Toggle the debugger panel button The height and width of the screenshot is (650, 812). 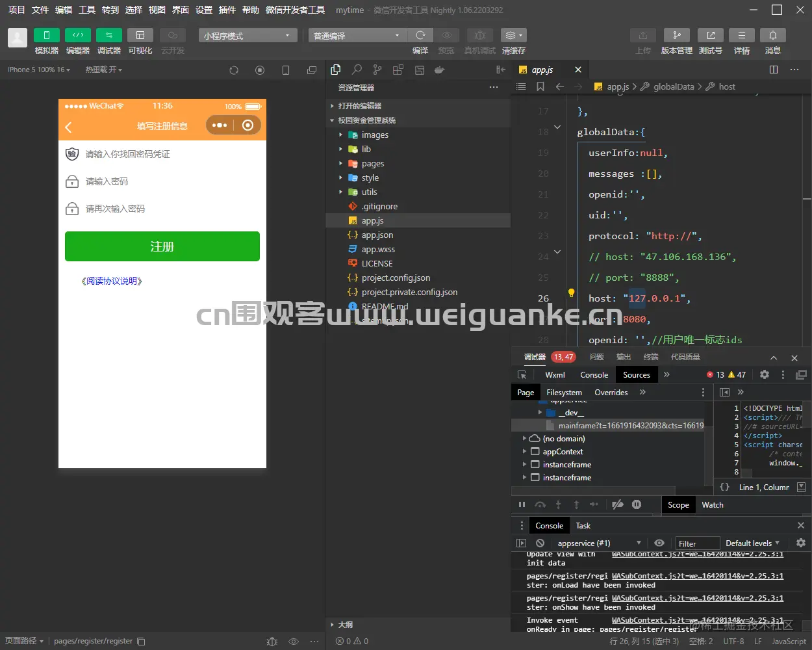pyautogui.click(x=109, y=35)
